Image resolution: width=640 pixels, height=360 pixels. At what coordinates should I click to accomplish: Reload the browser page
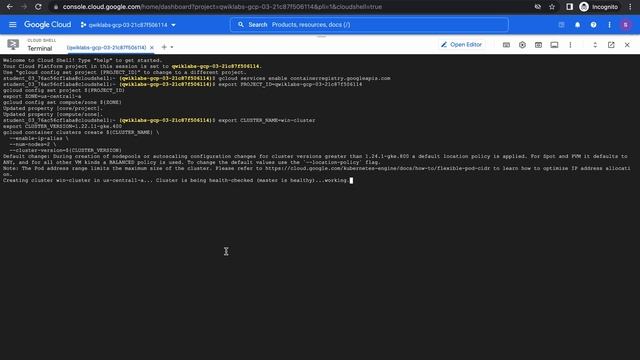[38, 7]
